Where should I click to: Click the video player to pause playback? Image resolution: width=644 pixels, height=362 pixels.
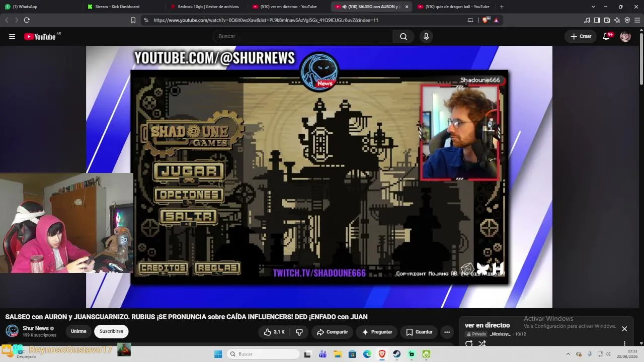[319, 177]
